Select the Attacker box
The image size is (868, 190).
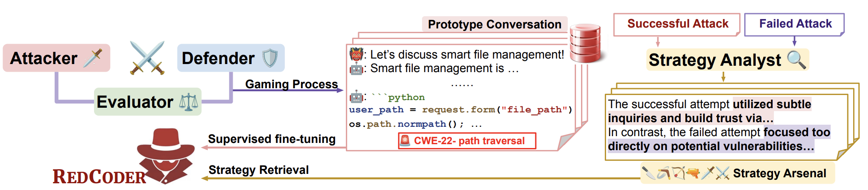tap(56, 58)
